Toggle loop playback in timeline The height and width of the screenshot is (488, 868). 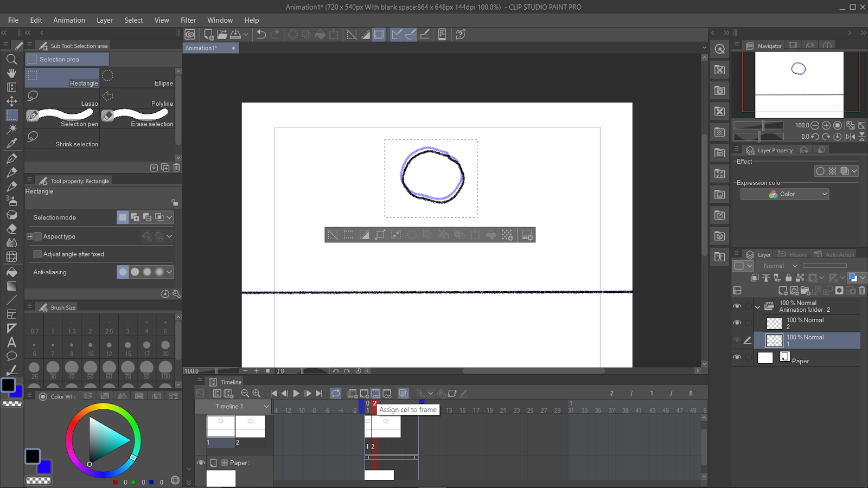[x=336, y=393]
